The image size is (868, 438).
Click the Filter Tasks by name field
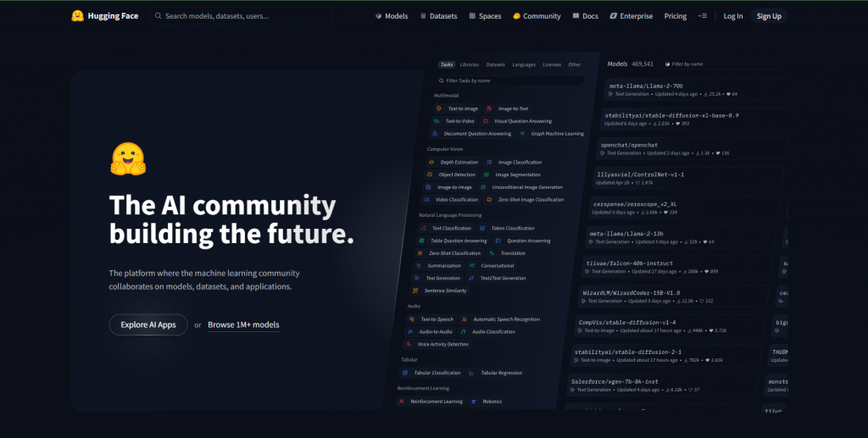pos(509,80)
